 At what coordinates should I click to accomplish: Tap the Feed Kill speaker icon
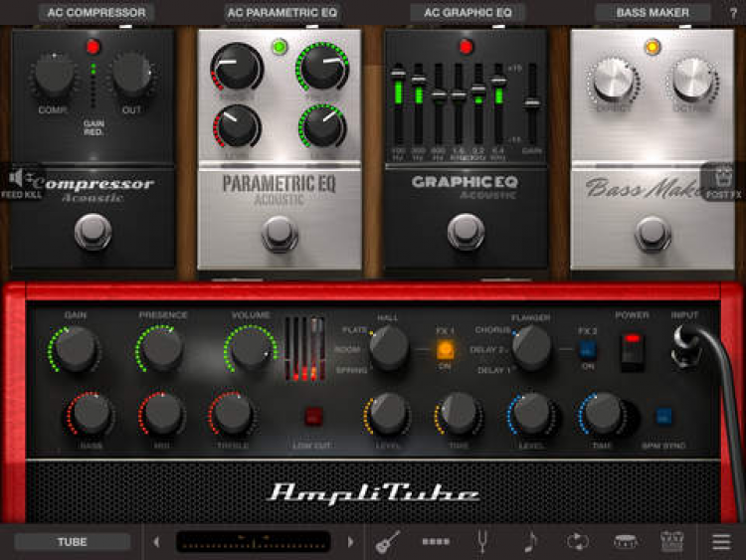coord(21,179)
